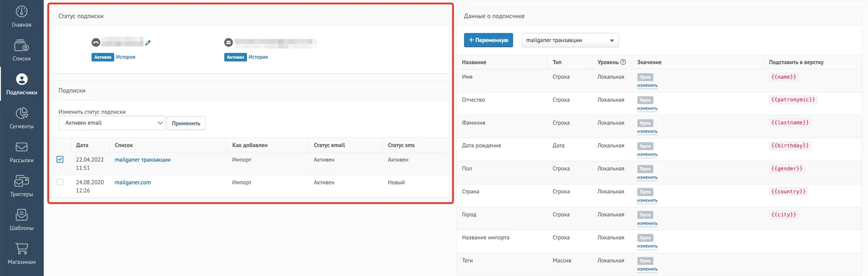
Task: Click изменить link for Имя value
Action: (x=647, y=86)
